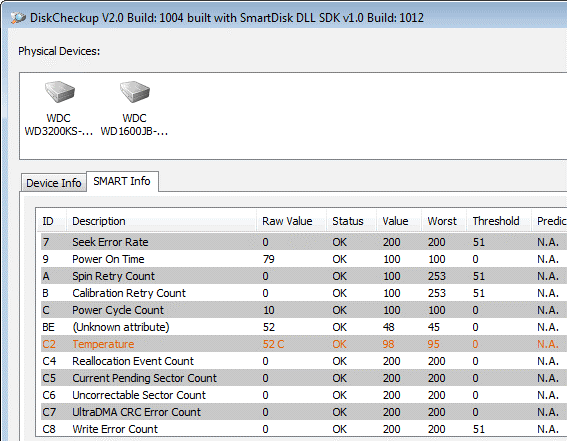Select the Current Pending Sector Count row
The height and width of the screenshot is (441, 567).
coord(304,378)
